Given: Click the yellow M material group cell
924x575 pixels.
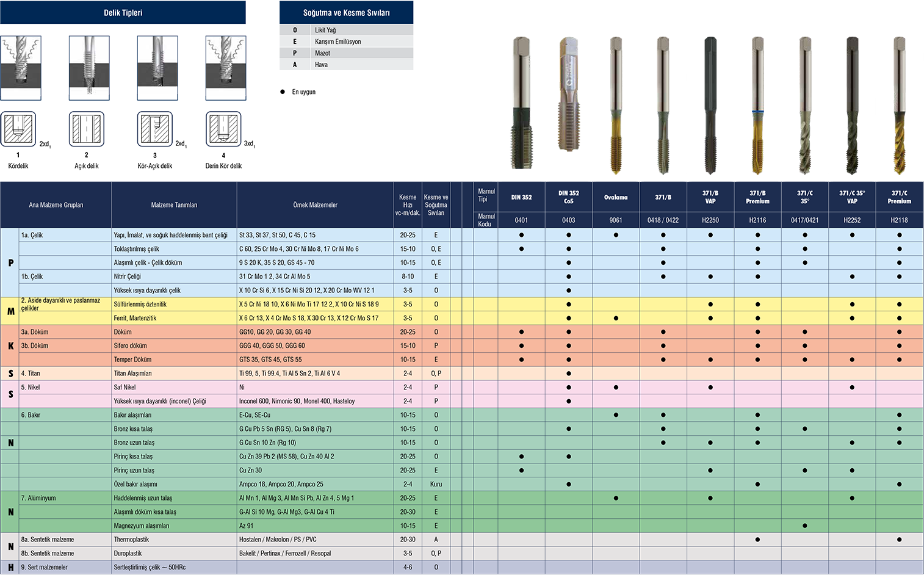Looking at the screenshot, I should [10, 311].
